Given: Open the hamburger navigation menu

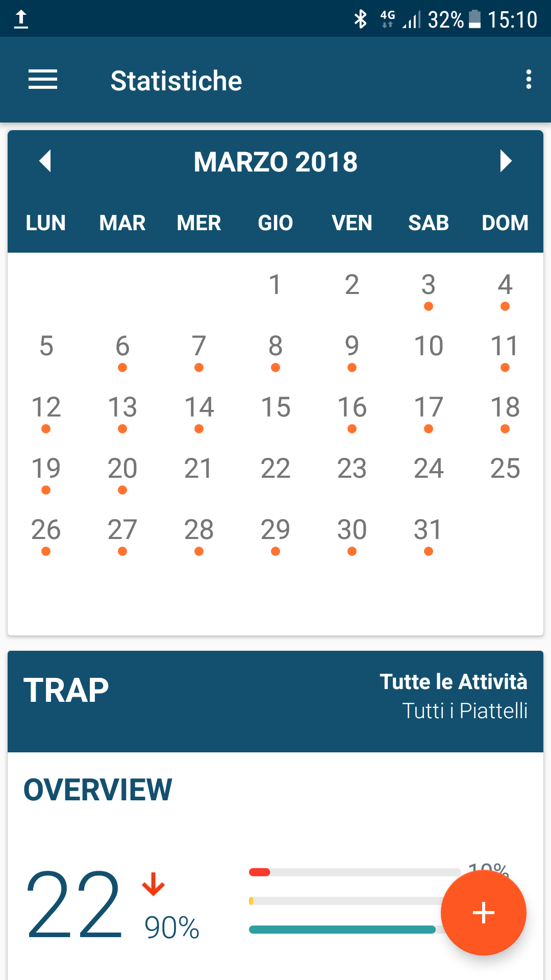Looking at the screenshot, I should 43,80.
